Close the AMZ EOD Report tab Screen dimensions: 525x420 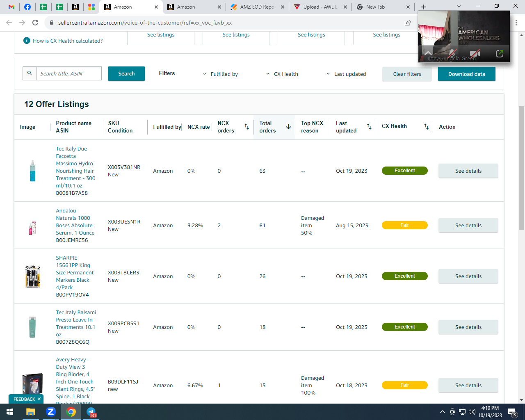coord(283,7)
